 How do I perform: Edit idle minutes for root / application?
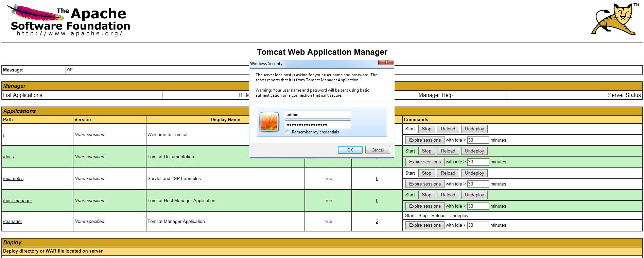pyautogui.click(x=478, y=140)
